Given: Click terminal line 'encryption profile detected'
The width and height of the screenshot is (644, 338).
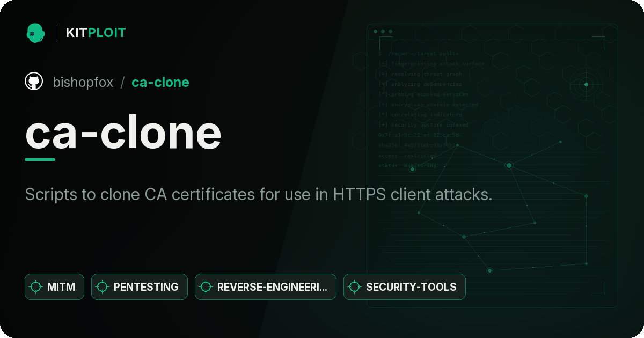Looking at the screenshot, I should click(428, 105).
